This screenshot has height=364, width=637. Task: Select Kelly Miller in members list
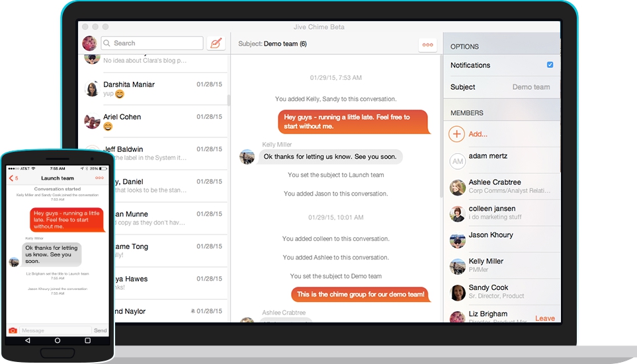tap(501, 266)
